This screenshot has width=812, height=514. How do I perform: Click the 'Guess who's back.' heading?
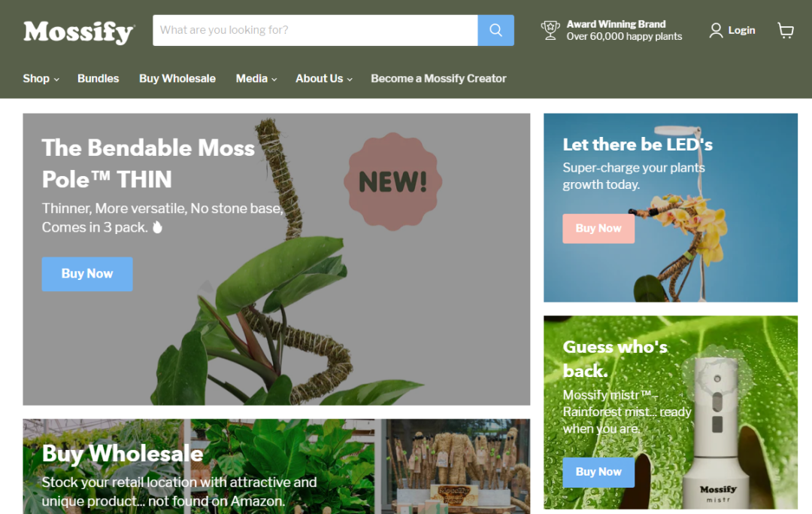tap(615, 358)
